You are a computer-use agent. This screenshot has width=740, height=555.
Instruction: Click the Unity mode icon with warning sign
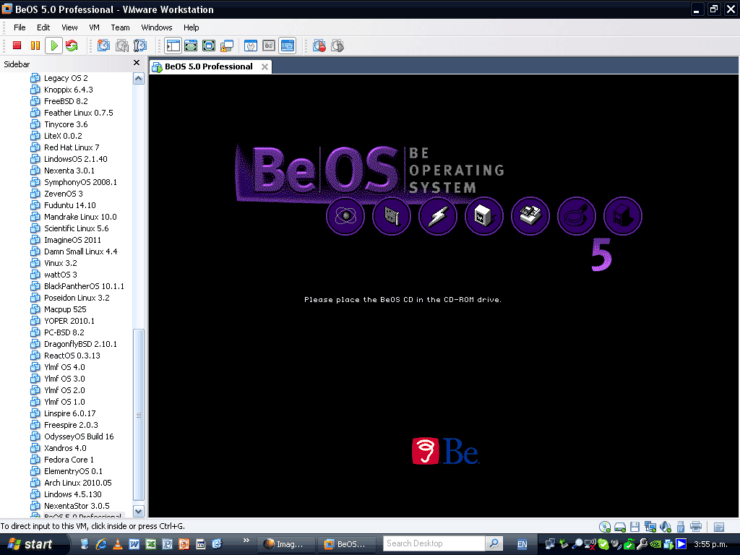pyautogui.click(x=227, y=45)
